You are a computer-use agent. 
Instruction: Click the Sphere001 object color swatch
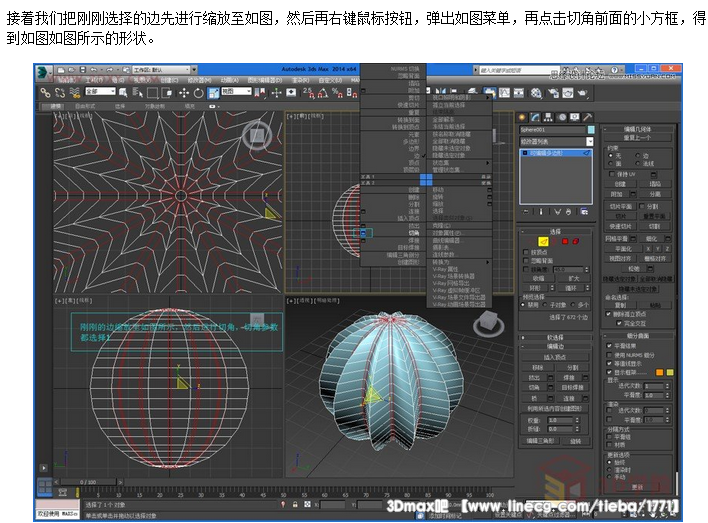click(x=591, y=129)
